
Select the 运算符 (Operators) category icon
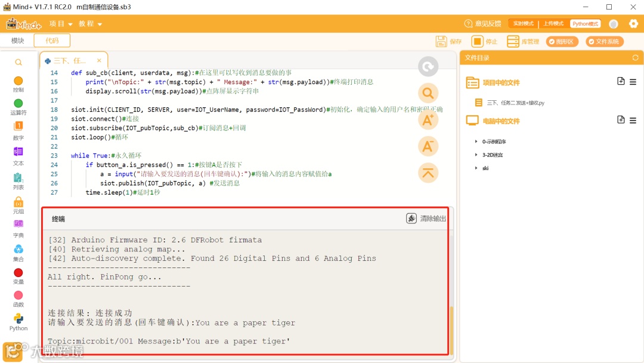coord(18,103)
